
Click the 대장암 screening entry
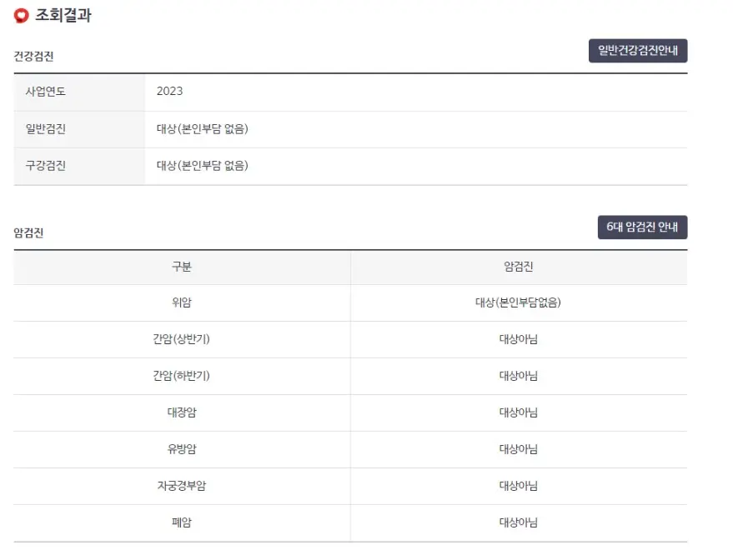pos(182,412)
